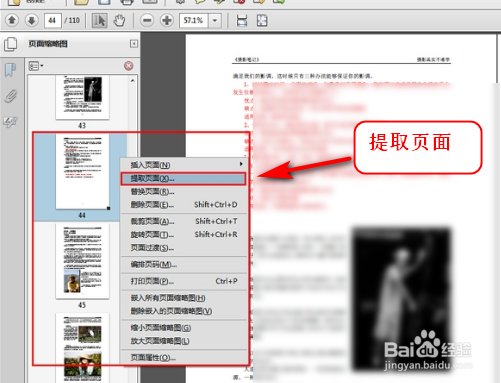
Task: Click the thumbnail scrollbar up arrow
Action: (x=132, y=80)
